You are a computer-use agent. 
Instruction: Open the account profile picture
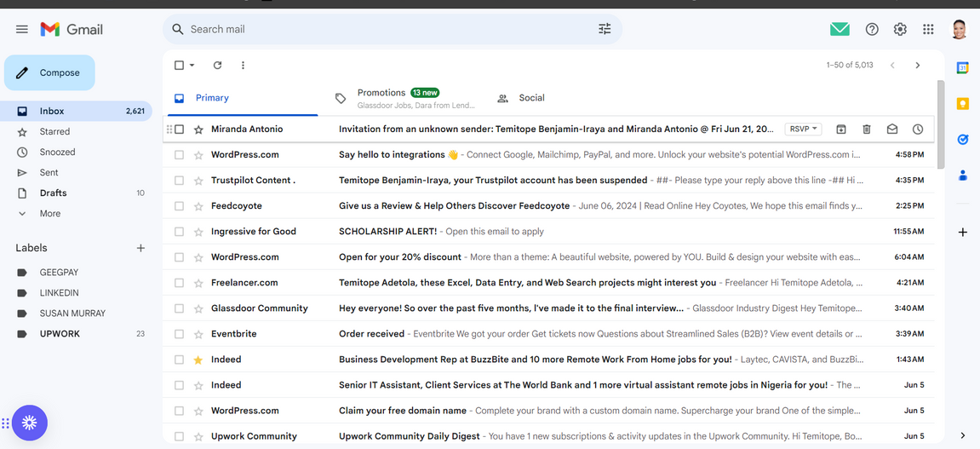coord(959,29)
